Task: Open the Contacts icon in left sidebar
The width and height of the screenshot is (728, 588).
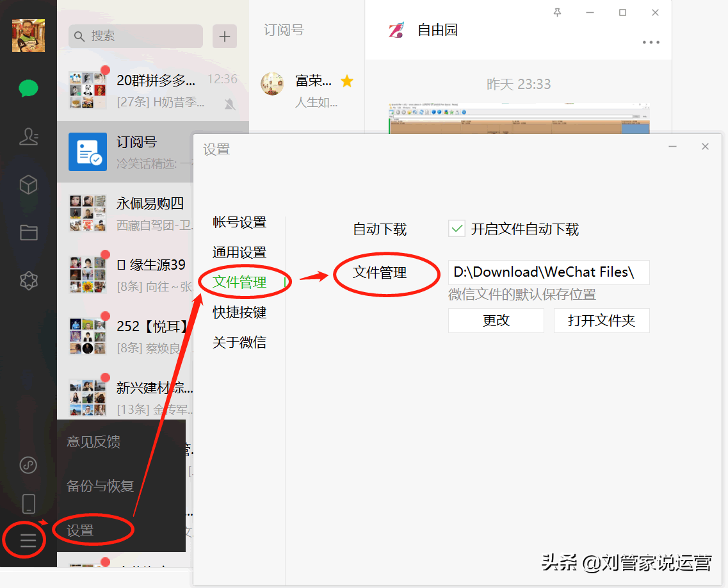Action: [28, 137]
